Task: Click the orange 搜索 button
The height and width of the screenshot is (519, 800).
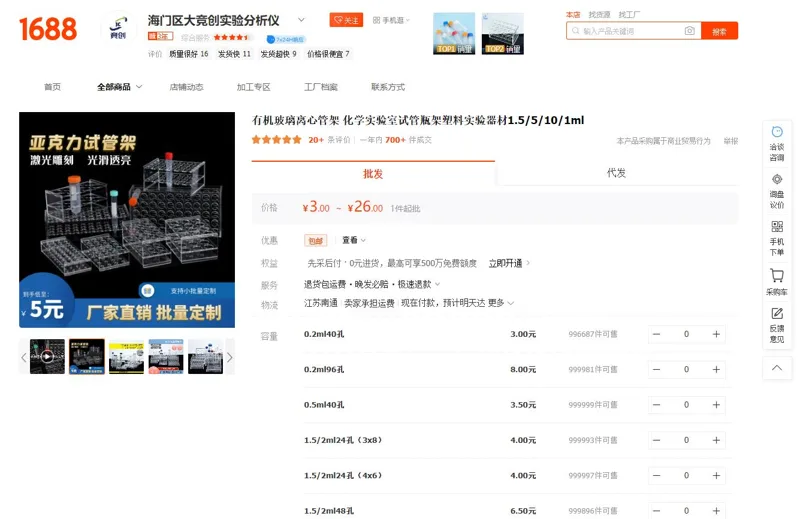Action: coord(719,31)
